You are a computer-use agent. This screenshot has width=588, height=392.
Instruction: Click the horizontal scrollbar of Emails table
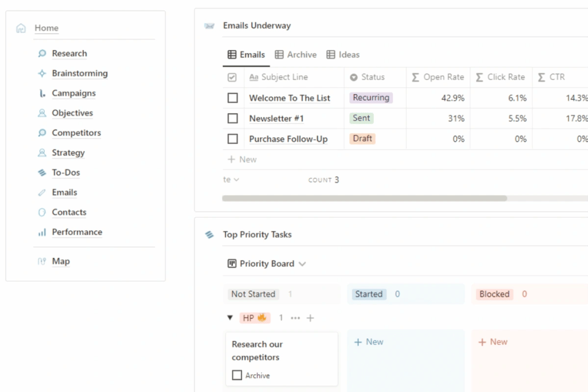click(365, 198)
